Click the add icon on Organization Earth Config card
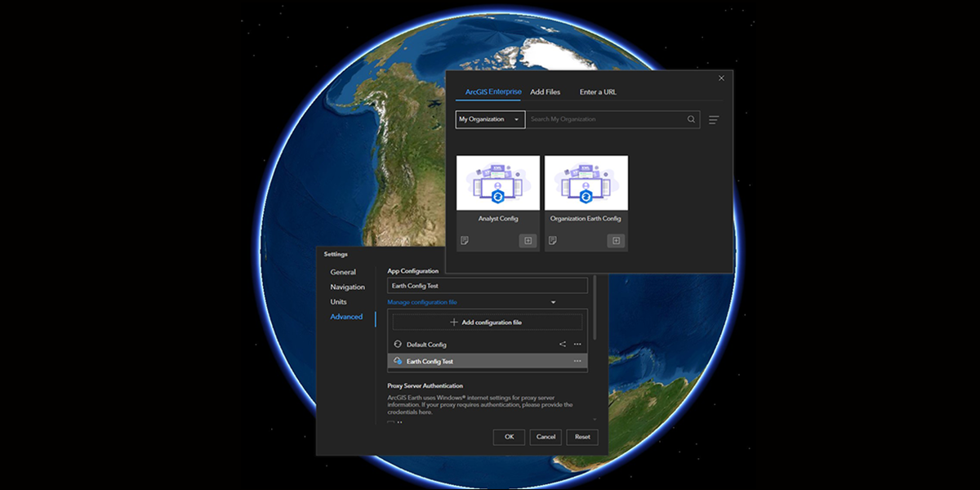The image size is (980, 490). 616,240
